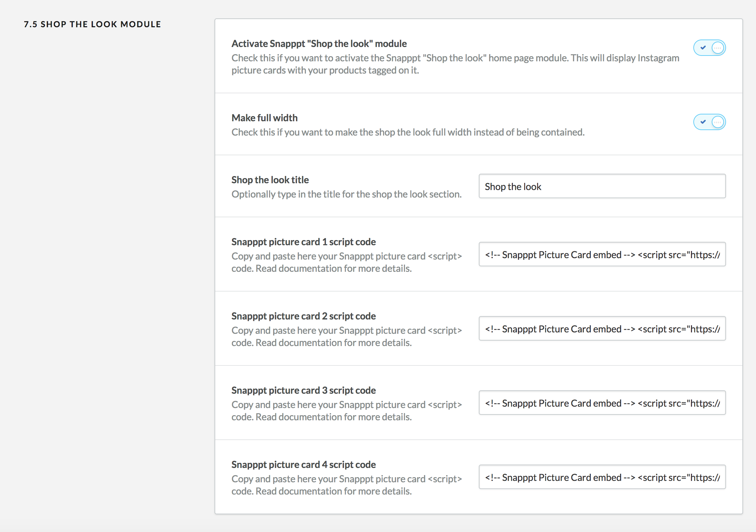The image size is (756, 532).
Task: Click 'Snapppt picture card 1 script code' label
Action: click(x=303, y=242)
